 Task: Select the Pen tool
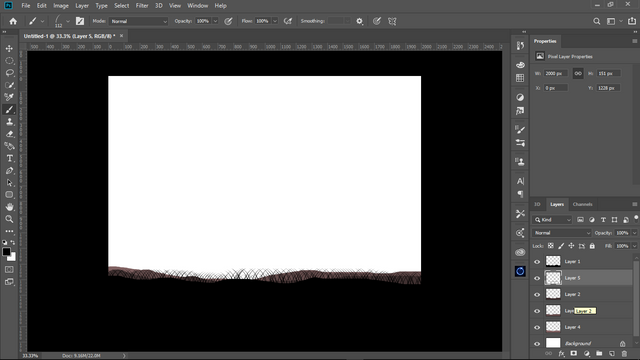tap(9, 171)
